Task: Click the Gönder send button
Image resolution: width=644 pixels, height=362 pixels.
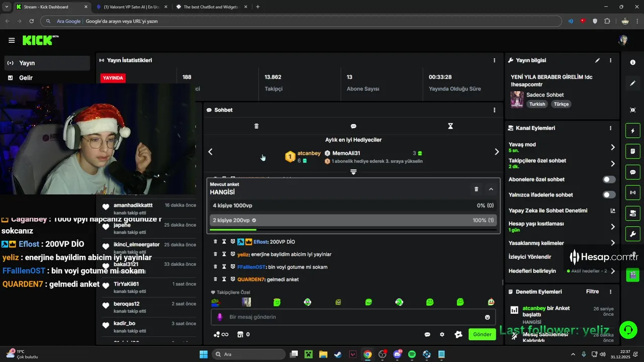Action: tap(482, 334)
